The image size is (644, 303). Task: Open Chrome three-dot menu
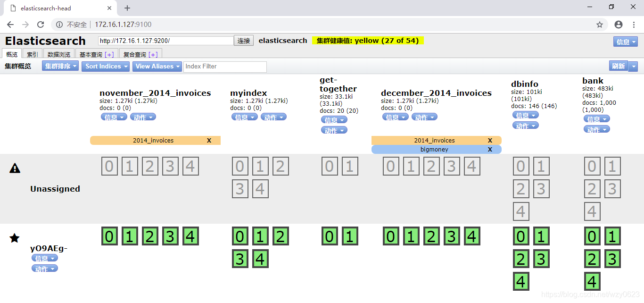(634, 25)
